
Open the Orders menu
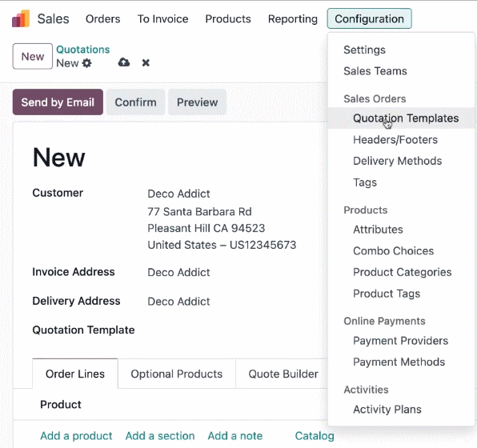pos(102,19)
